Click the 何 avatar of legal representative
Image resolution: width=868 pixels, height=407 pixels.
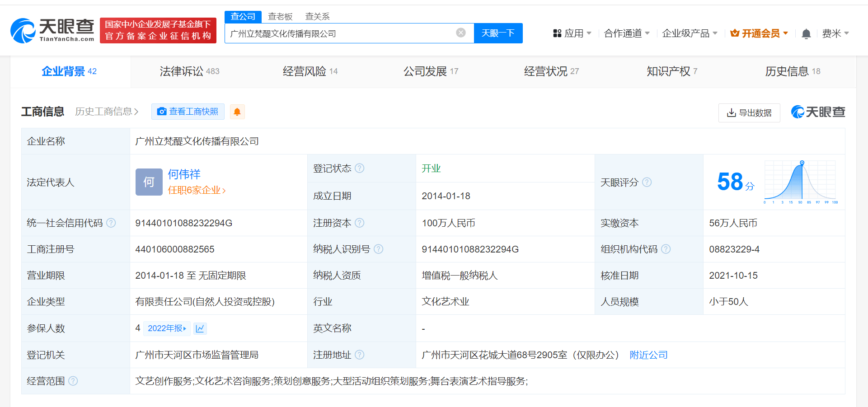149,182
